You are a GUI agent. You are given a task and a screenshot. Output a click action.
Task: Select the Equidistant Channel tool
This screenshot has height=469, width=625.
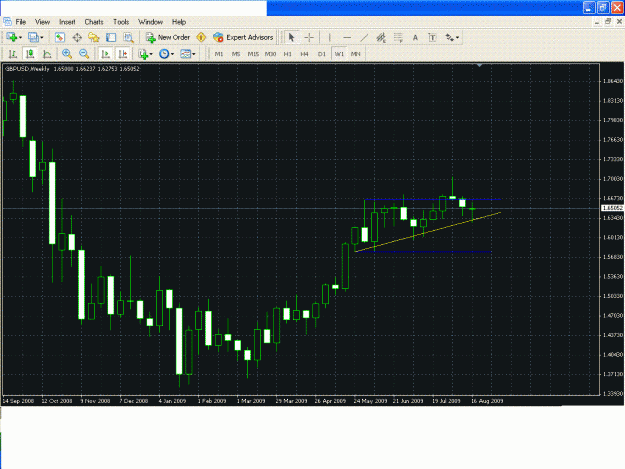point(381,37)
